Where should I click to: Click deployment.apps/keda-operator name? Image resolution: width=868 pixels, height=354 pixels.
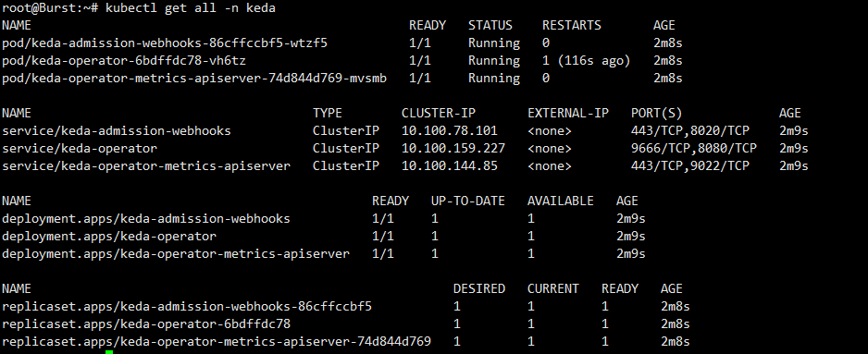[x=109, y=237]
